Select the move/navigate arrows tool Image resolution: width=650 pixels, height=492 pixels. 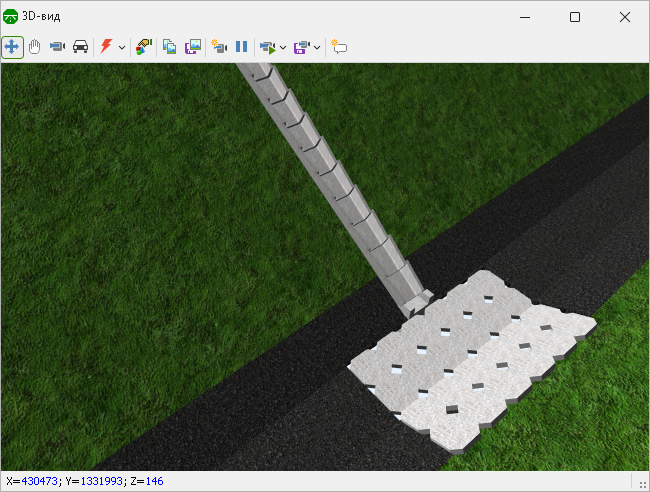tap(13, 47)
